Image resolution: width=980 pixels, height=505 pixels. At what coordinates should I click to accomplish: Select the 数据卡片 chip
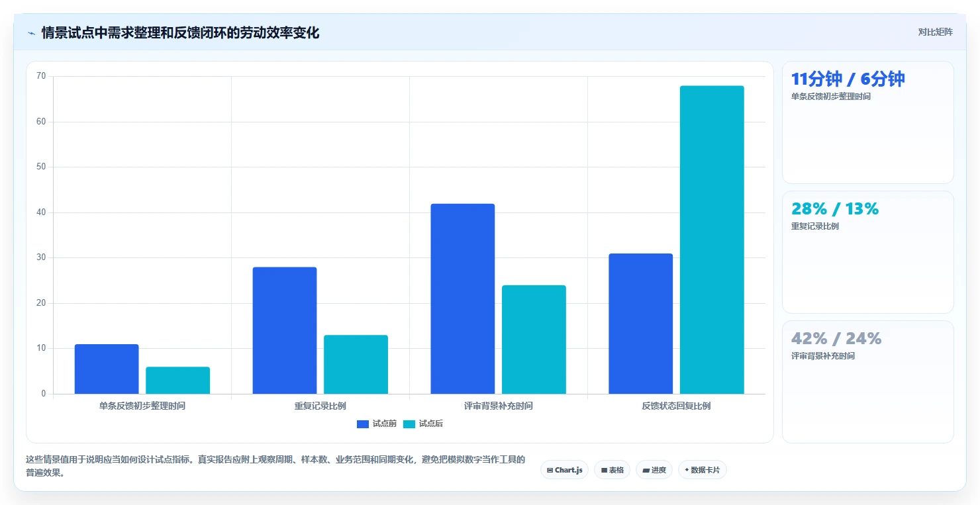point(702,470)
